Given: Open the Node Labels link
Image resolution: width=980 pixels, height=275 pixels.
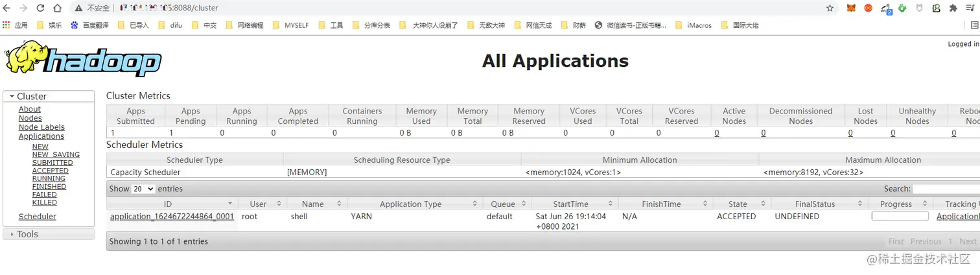Looking at the screenshot, I should [x=41, y=127].
